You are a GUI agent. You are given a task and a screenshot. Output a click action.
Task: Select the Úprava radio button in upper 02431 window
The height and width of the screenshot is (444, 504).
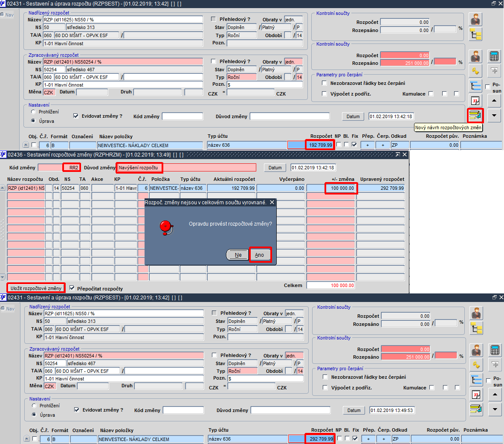(x=33, y=121)
